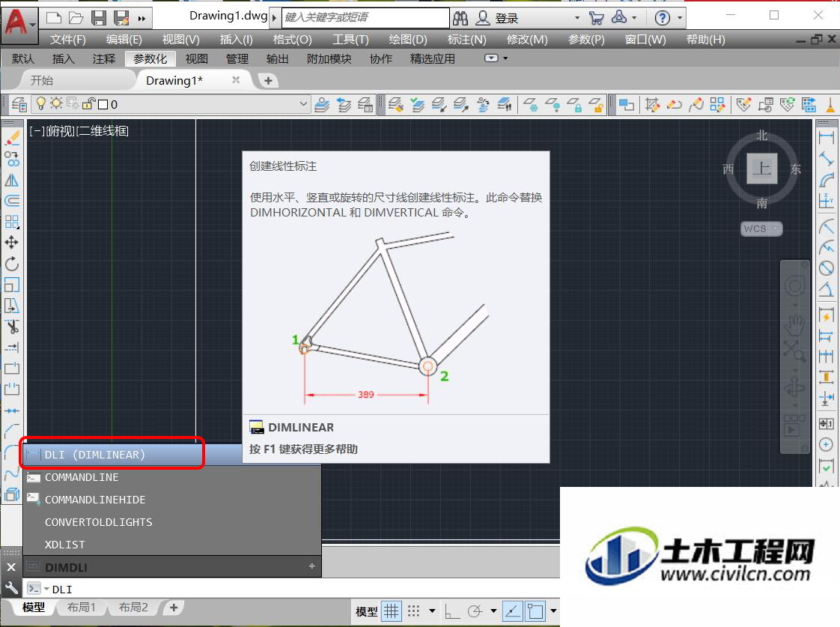Activate the Fillet tool
Viewport: 840px width, 627px height.
12,452
